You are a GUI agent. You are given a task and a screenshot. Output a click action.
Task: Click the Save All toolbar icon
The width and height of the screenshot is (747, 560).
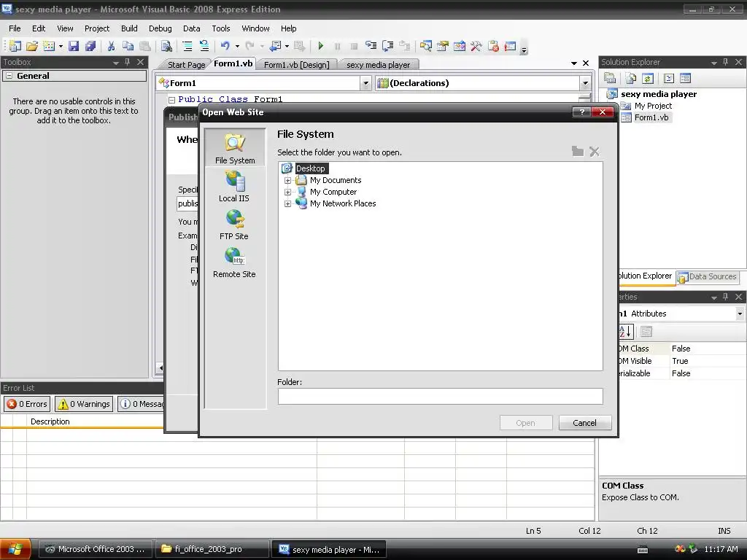(90, 46)
